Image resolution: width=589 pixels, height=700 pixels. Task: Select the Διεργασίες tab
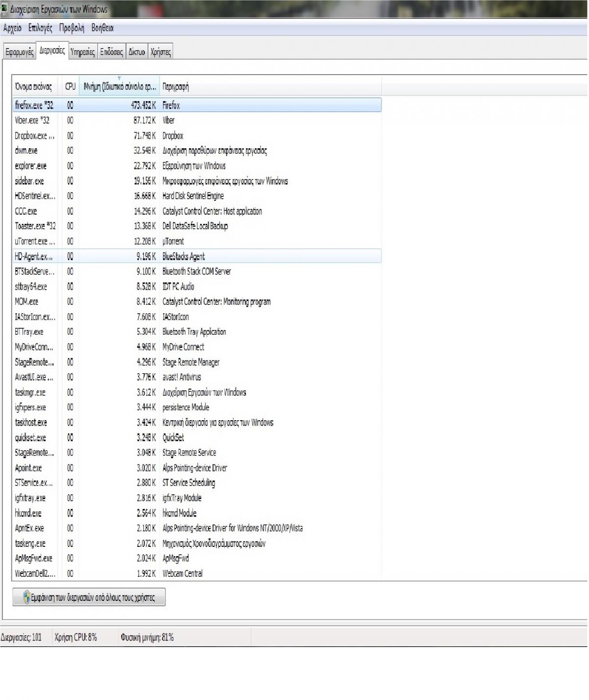pyautogui.click(x=52, y=51)
